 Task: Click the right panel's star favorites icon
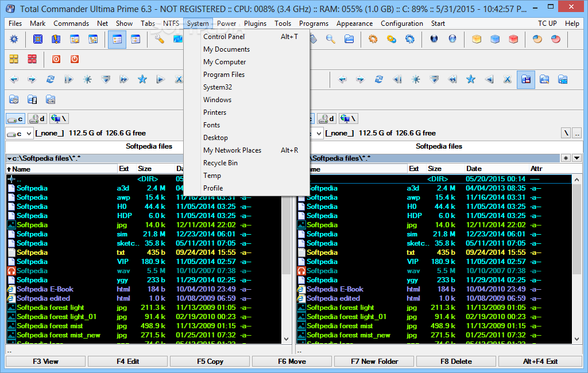(471, 79)
